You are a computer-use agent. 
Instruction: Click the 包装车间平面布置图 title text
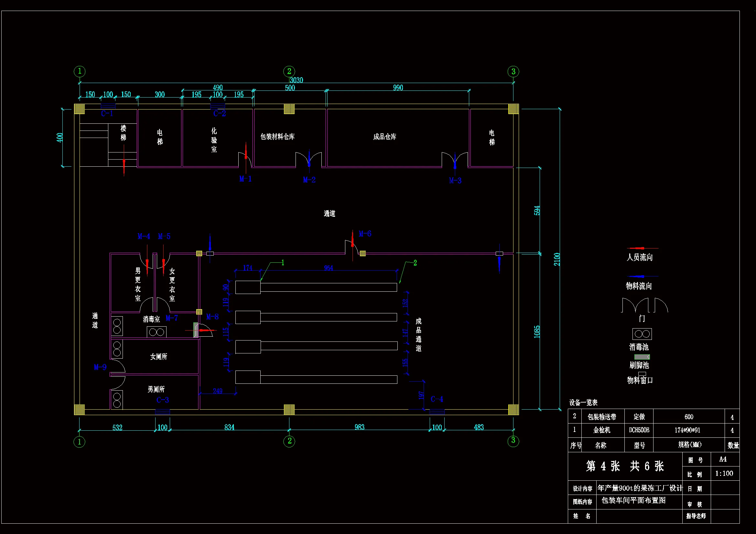point(633,501)
